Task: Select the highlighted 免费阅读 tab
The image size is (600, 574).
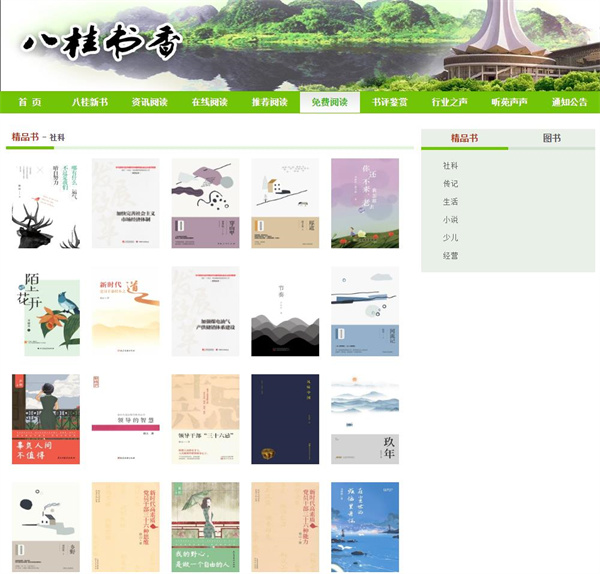Action: (x=330, y=102)
